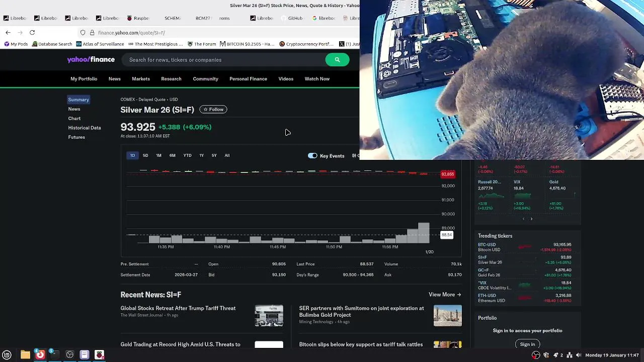Open the Atlas of Surveillance bookmark
The width and height of the screenshot is (644, 362).
pyautogui.click(x=100, y=44)
